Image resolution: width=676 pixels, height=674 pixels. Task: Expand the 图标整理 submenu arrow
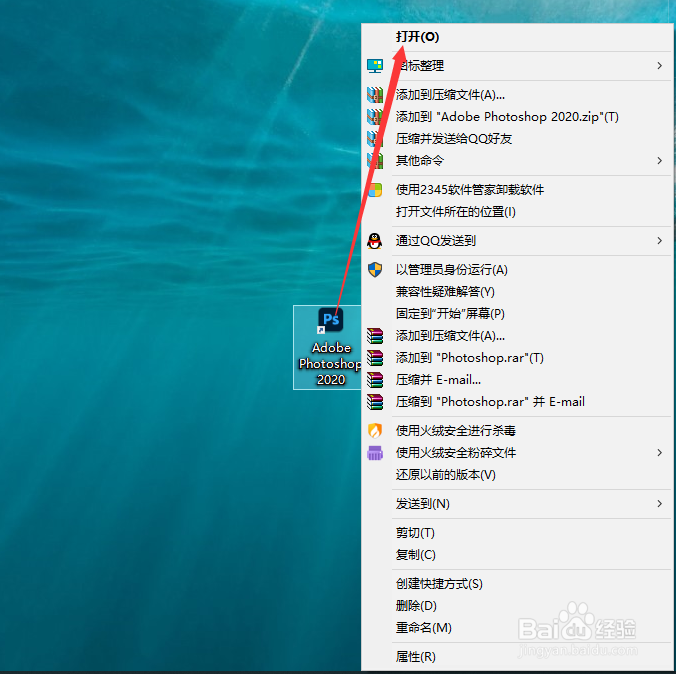click(660, 66)
